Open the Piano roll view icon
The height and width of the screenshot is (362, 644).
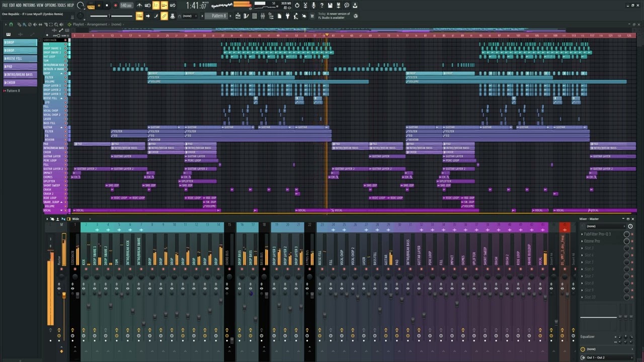tap(247, 16)
